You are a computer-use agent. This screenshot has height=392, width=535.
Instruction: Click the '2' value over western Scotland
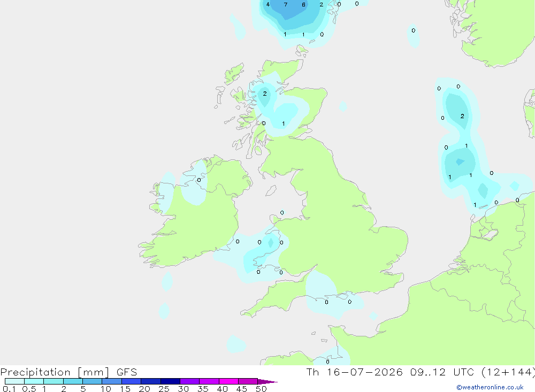coord(265,94)
